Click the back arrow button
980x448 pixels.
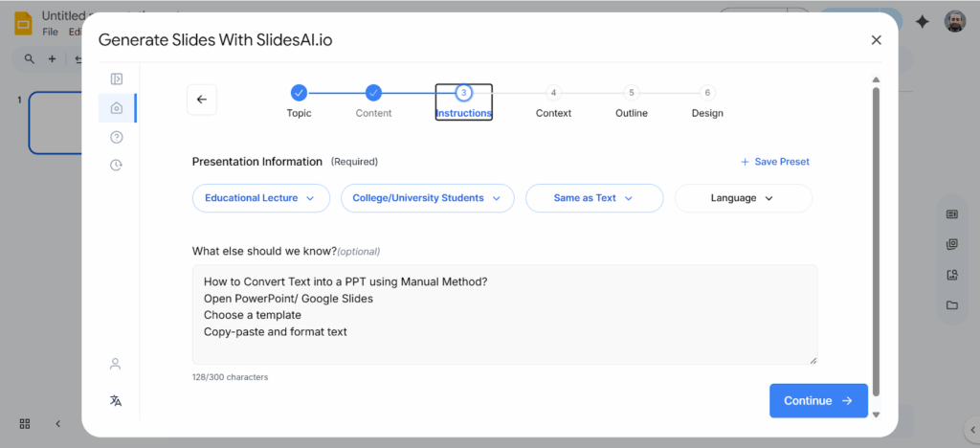[x=201, y=100]
